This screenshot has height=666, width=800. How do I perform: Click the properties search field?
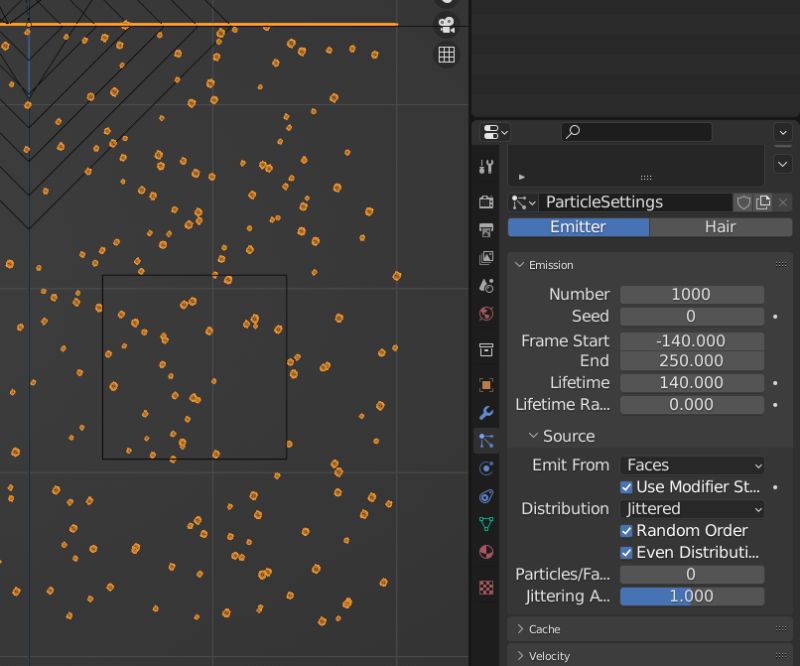pos(637,132)
